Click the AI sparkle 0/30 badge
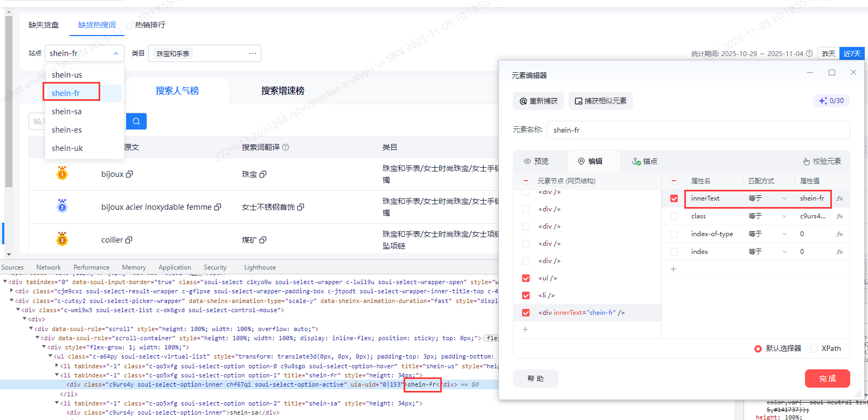868x420 pixels. pos(831,101)
